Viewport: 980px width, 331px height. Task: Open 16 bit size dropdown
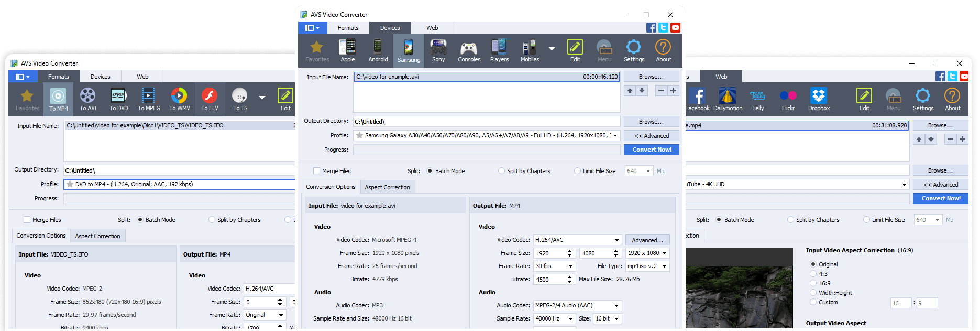[x=616, y=319]
